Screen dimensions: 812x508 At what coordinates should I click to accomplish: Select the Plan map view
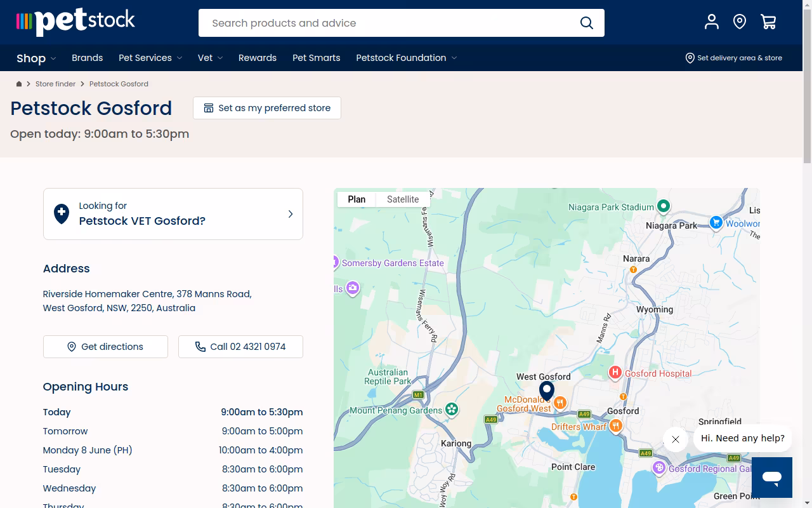pos(357,199)
